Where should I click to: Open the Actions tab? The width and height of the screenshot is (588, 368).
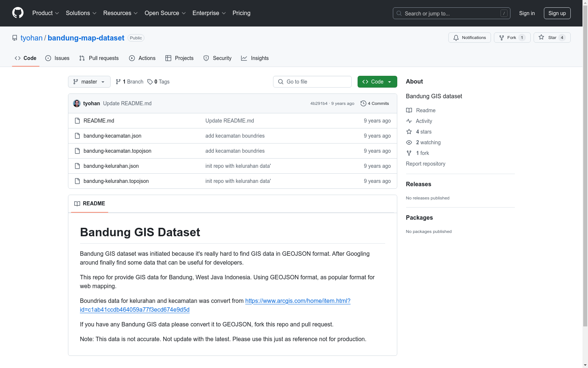142,58
